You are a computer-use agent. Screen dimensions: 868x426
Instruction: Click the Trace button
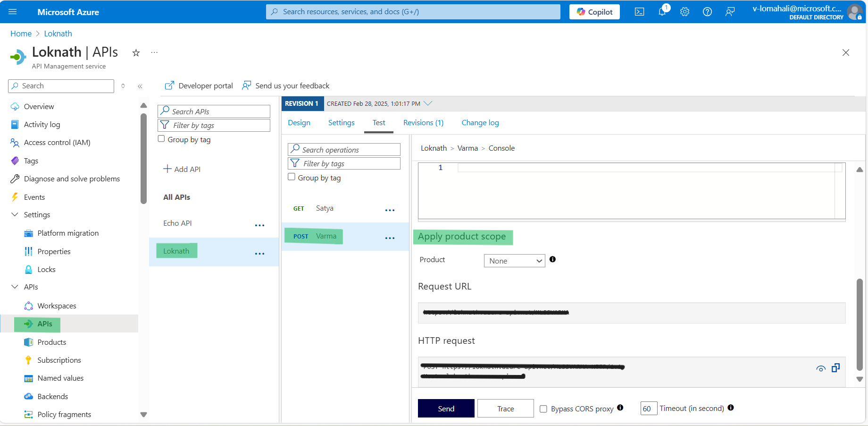(x=505, y=409)
